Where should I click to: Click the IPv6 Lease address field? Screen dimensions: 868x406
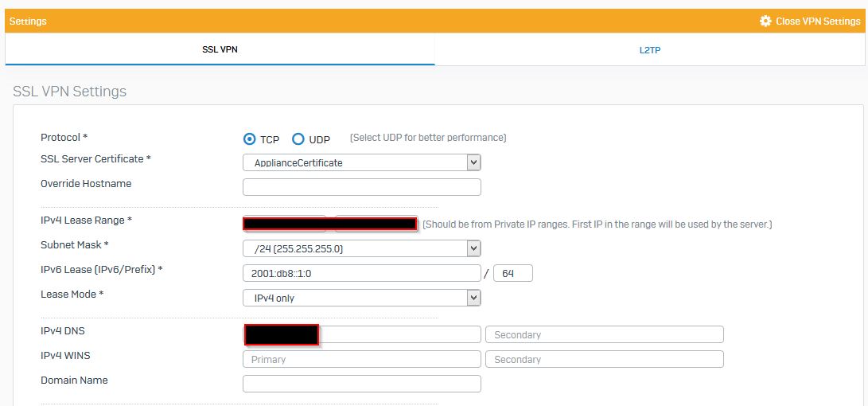pyautogui.click(x=362, y=273)
